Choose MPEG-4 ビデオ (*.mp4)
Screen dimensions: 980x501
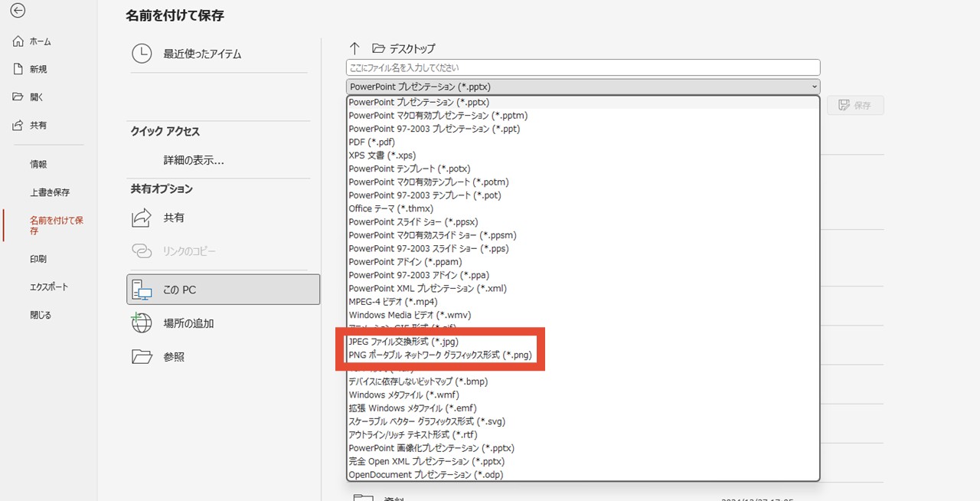(583, 302)
